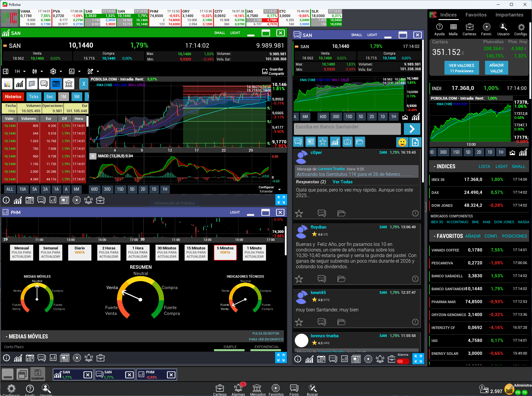This screenshot has height=396, width=532.
Task: Open the colored bar chart view in SAN window
Action: click(x=7, y=84)
